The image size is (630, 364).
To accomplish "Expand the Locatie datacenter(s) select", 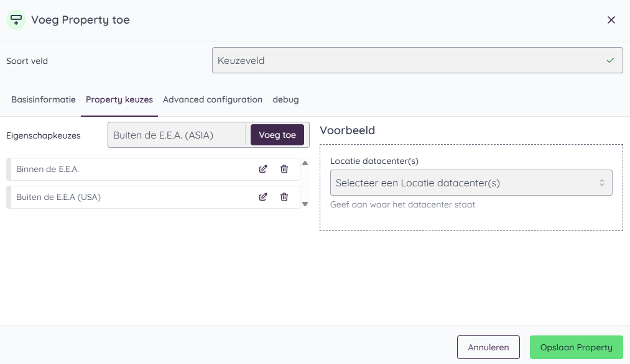I will click(471, 183).
